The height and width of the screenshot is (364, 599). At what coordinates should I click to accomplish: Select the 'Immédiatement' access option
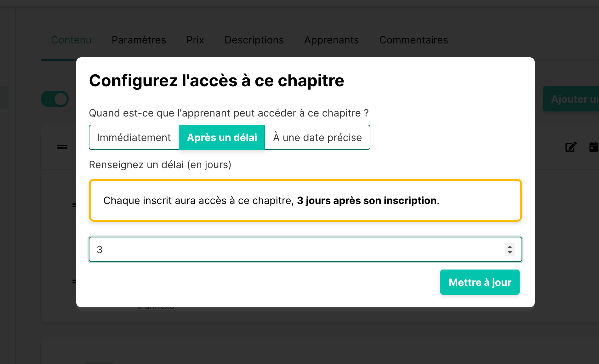134,138
